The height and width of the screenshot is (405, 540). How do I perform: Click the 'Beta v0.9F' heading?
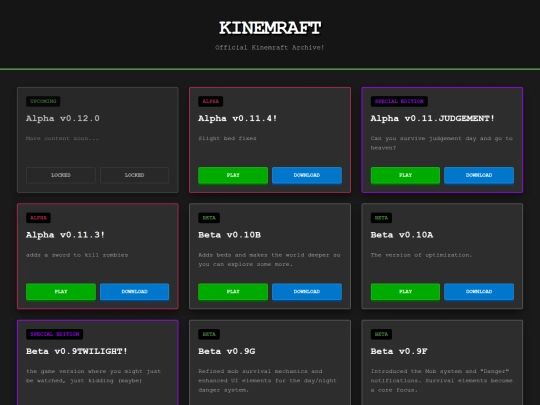(399, 351)
